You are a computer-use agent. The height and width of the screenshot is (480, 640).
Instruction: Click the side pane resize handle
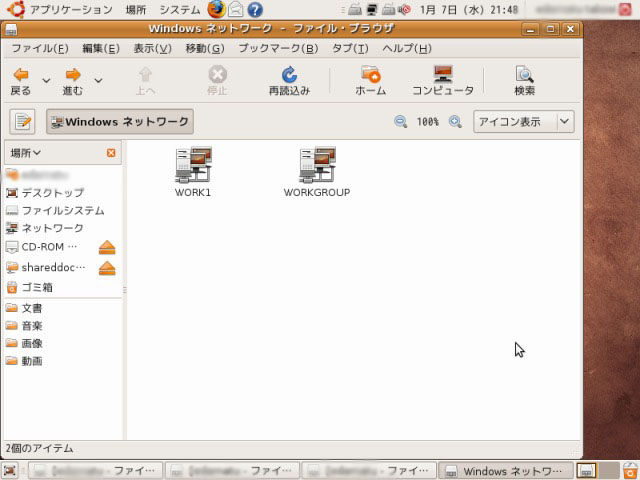[x=124, y=290]
